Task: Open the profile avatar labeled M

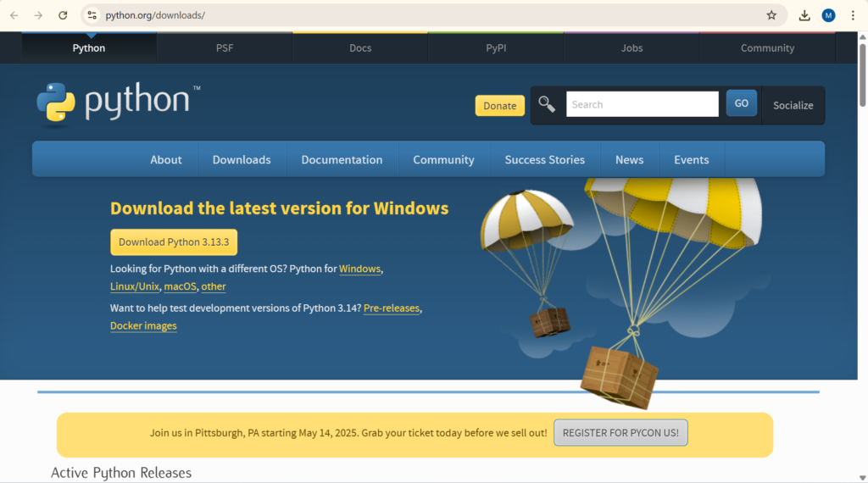Action: coord(828,15)
